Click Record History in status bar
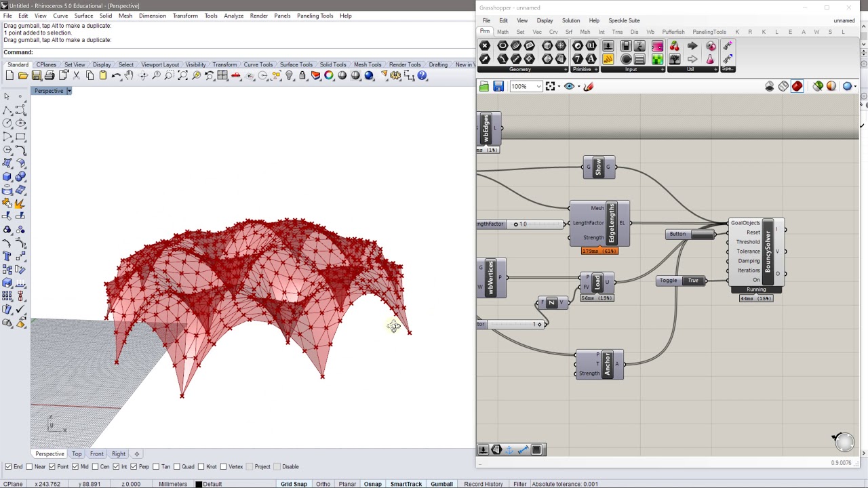Image resolution: width=868 pixels, height=488 pixels. point(484,484)
